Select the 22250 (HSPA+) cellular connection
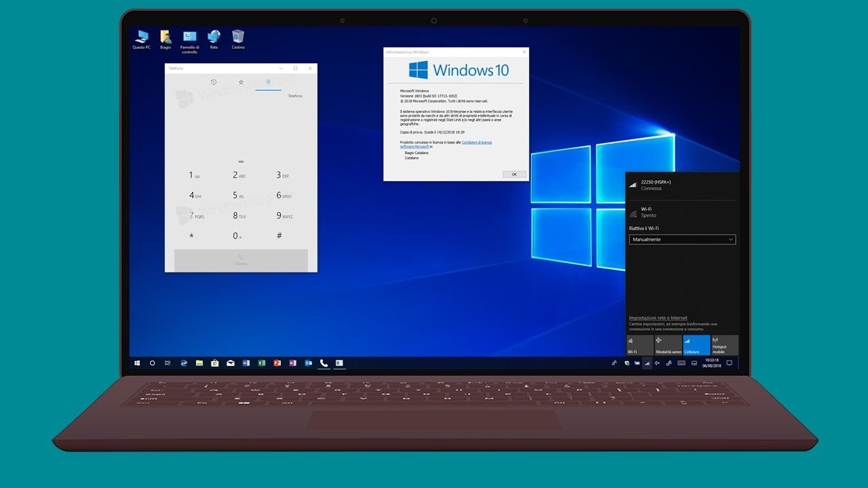The height and width of the screenshot is (488, 868). (x=682, y=185)
